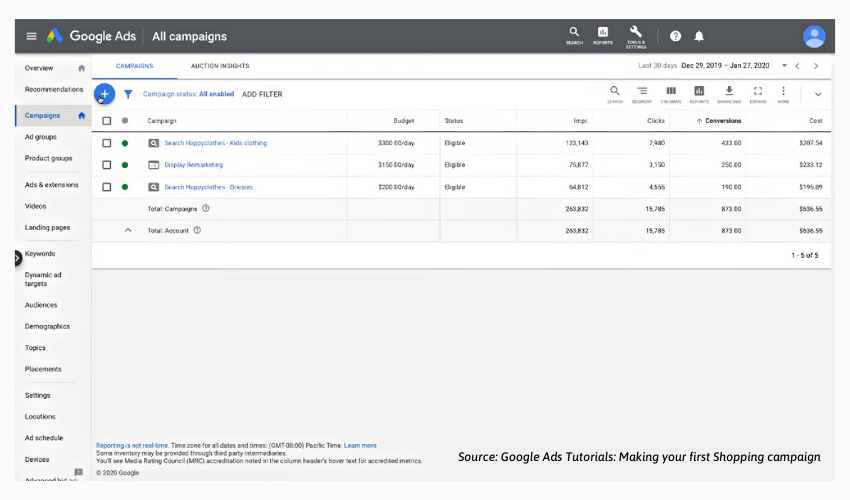
Task: Open Ad groups in the sidebar
Action: (41, 137)
